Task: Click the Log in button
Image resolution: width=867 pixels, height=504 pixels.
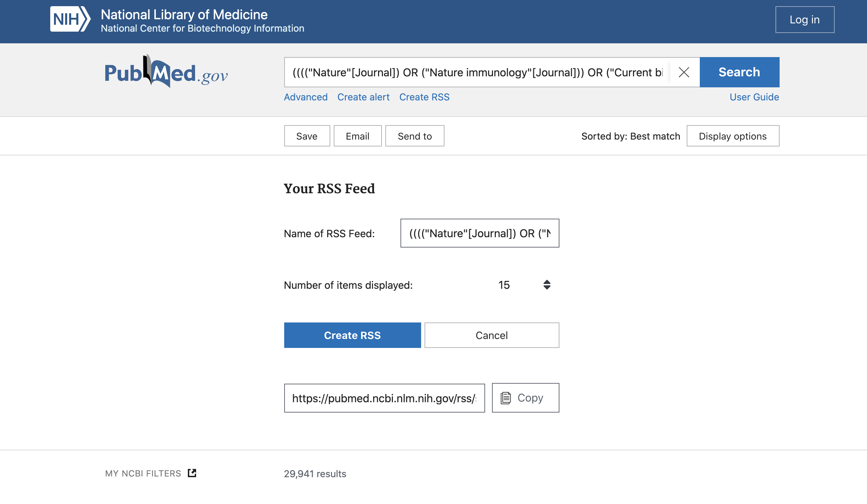Action: point(804,20)
